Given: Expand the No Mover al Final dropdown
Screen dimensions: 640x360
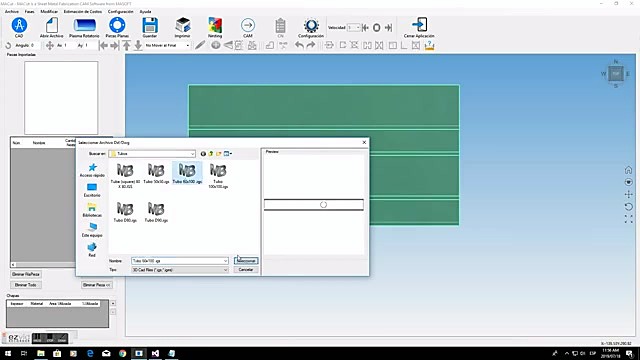Looking at the screenshot, I should pos(187,45).
